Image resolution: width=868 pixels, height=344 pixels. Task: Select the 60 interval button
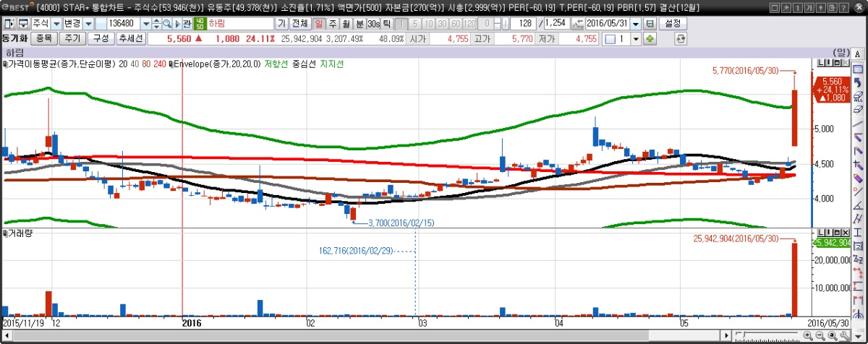pos(456,23)
